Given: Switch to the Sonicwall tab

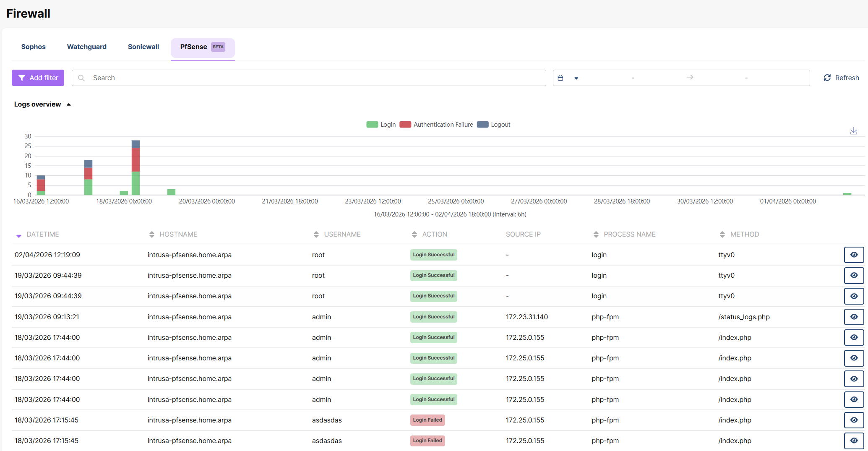Looking at the screenshot, I should 143,47.
